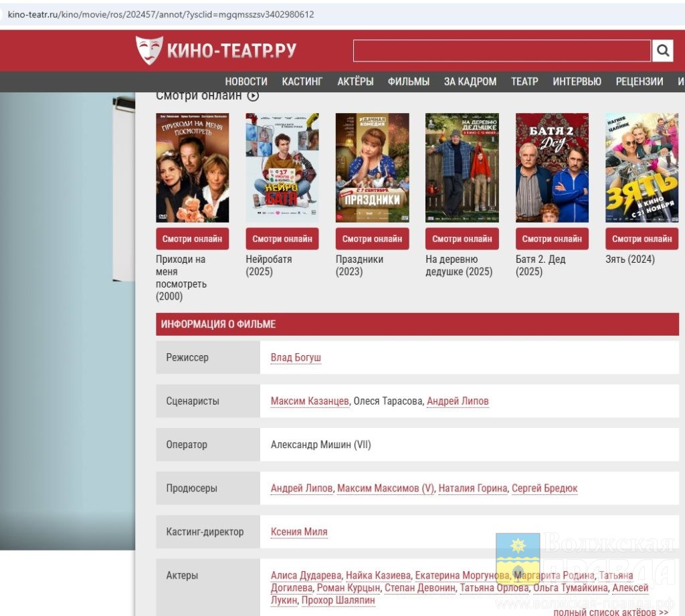This screenshot has width=685, height=616.
Task: Open screenwriter Максим Казанцев link
Action: [x=309, y=401]
